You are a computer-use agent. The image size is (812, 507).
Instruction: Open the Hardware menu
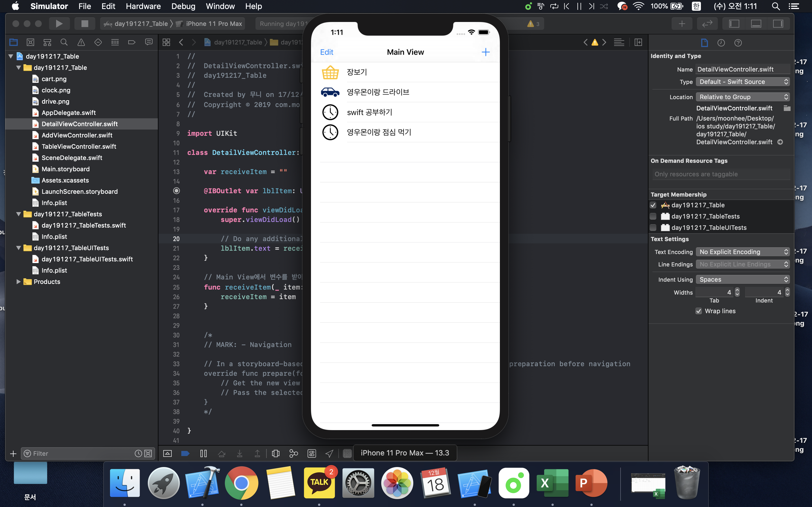tap(143, 6)
